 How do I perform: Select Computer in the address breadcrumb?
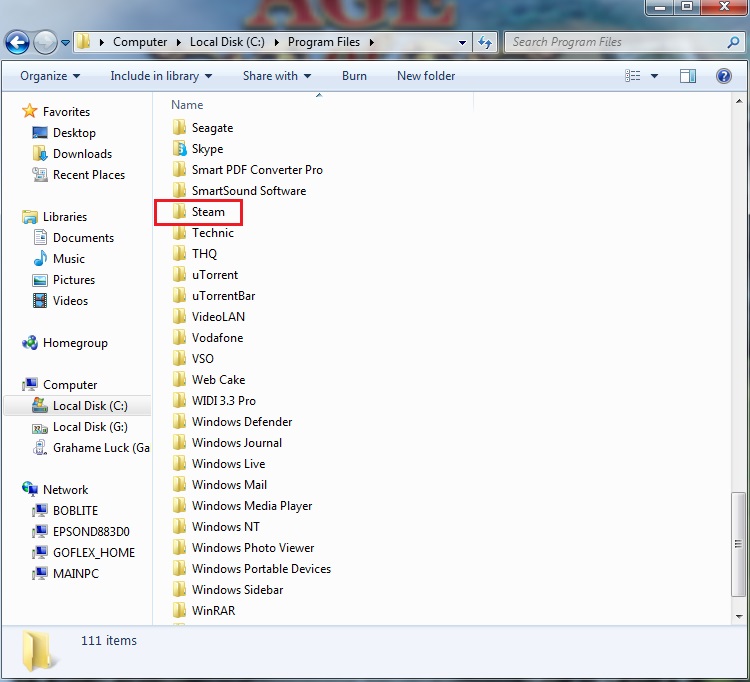[140, 42]
